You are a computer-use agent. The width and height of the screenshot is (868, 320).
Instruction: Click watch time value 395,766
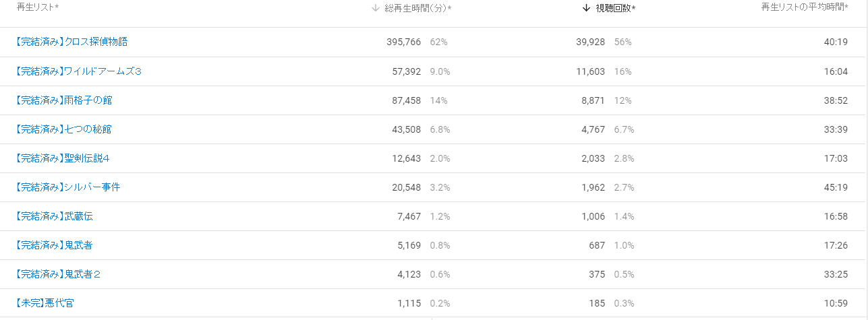click(404, 42)
